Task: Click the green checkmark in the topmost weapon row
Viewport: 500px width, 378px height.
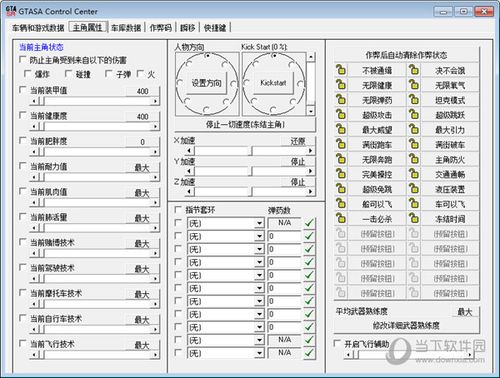Action: tap(309, 223)
